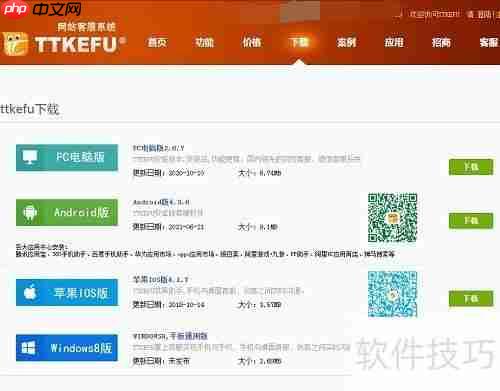500x391 pixels.
Task: Click the Windows8 version description line
Action: pyautogui.click(x=241, y=348)
